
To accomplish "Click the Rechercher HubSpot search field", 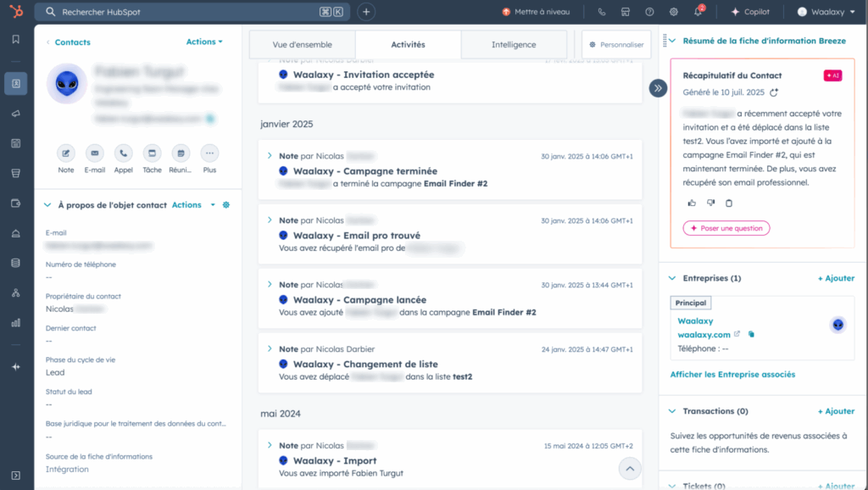I will click(192, 12).
